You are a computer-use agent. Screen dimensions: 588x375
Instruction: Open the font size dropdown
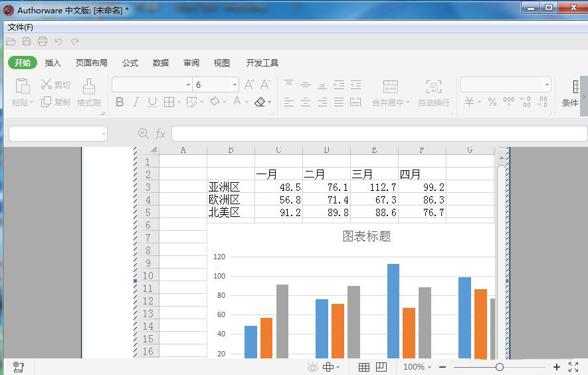235,85
